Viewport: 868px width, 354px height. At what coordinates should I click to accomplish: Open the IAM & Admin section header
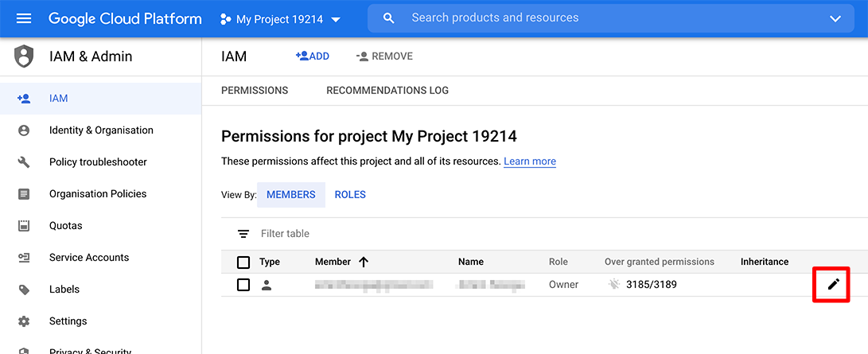(x=91, y=56)
